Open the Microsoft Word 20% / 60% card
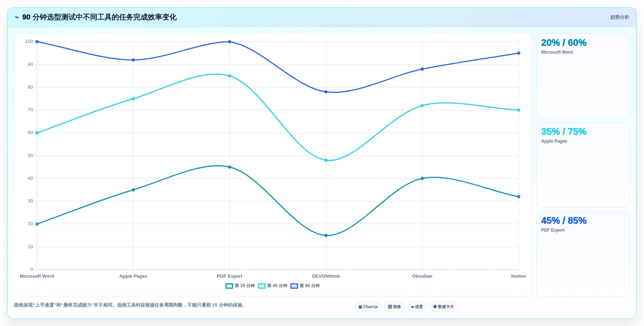 pos(583,76)
